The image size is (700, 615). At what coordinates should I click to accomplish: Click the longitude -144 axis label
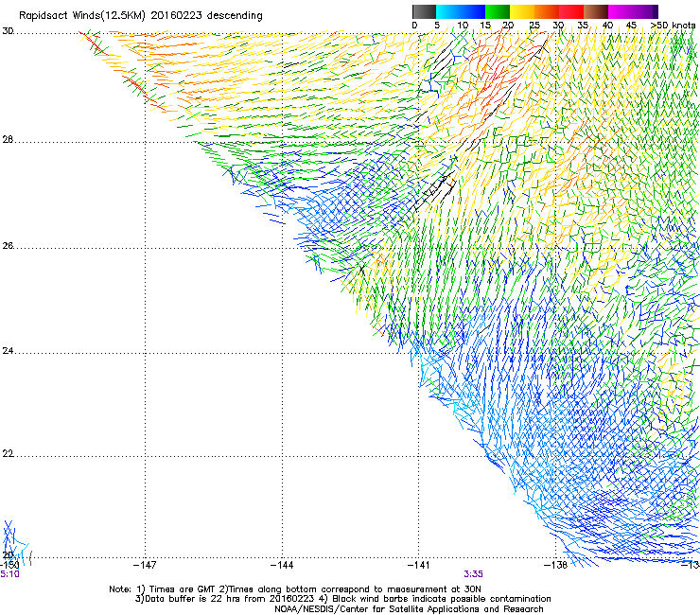pos(282,566)
